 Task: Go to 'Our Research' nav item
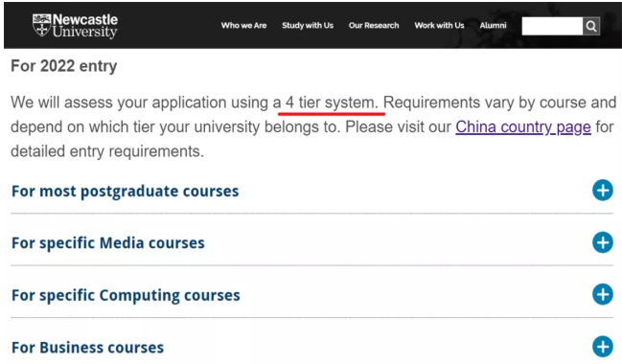374,25
